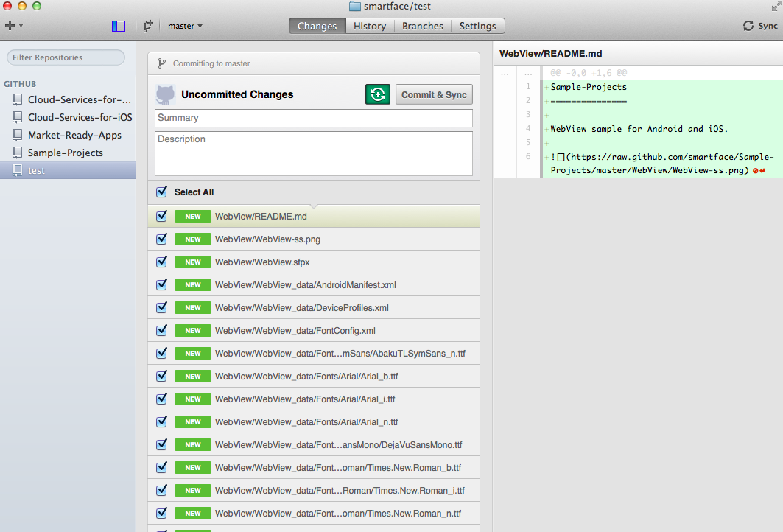The height and width of the screenshot is (532, 783).
Task: Uncheck the Times.New.Roman_n.ttf checkbox
Action: click(x=161, y=513)
